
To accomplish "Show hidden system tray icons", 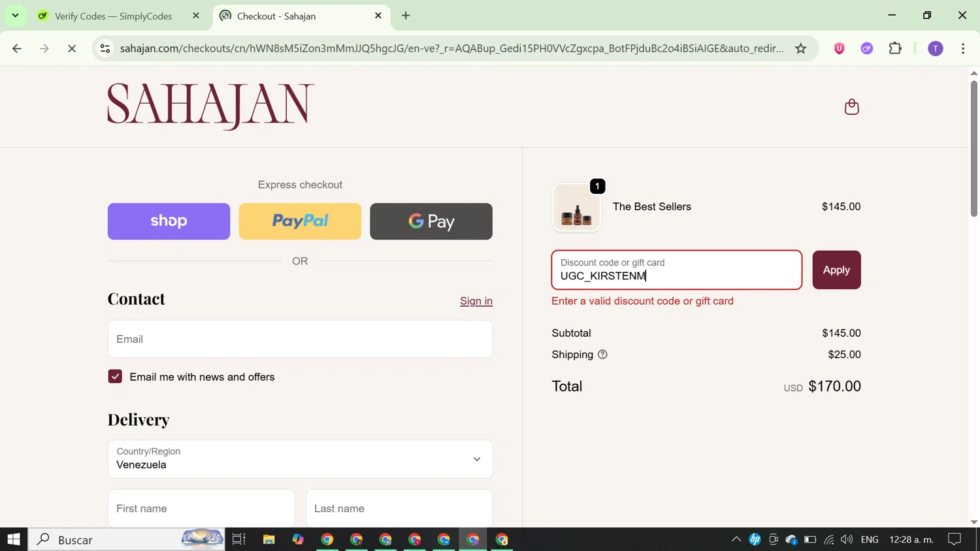I will [736, 539].
